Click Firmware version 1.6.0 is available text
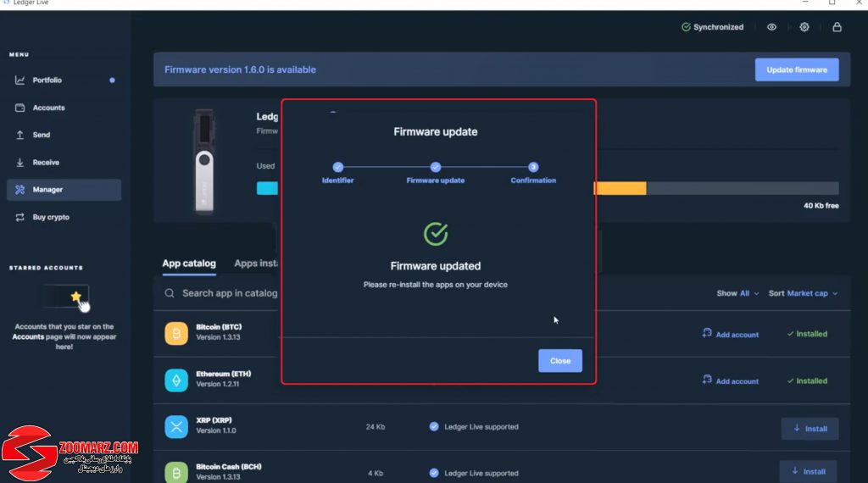The width and height of the screenshot is (868, 483). [240, 69]
